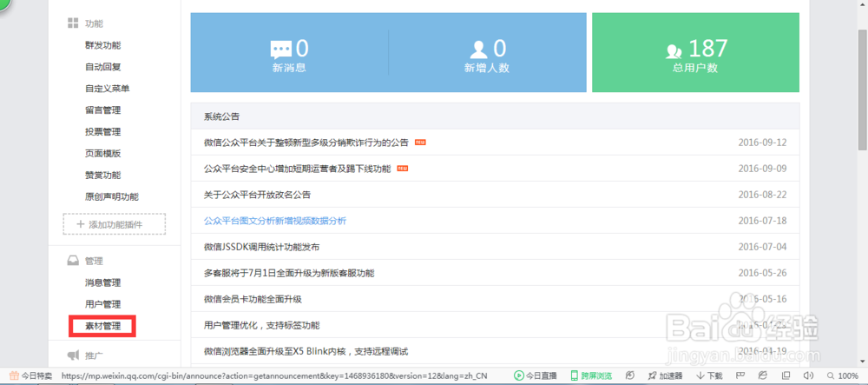
Task: Click the 100% zoom magnifier control
Action: click(844, 375)
